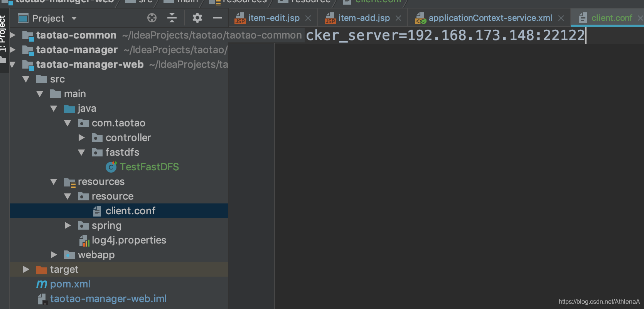Image resolution: width=644 pixels, height=309 pixels.
Task: Collapse the taotao-manager-web module
Action: click(x=13, y=64)
